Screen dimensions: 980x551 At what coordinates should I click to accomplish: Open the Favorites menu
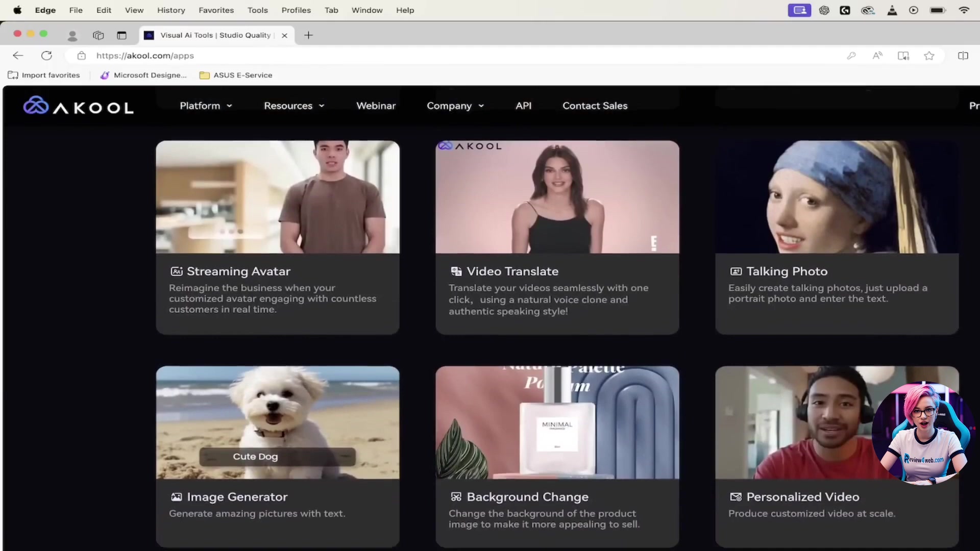216,10
